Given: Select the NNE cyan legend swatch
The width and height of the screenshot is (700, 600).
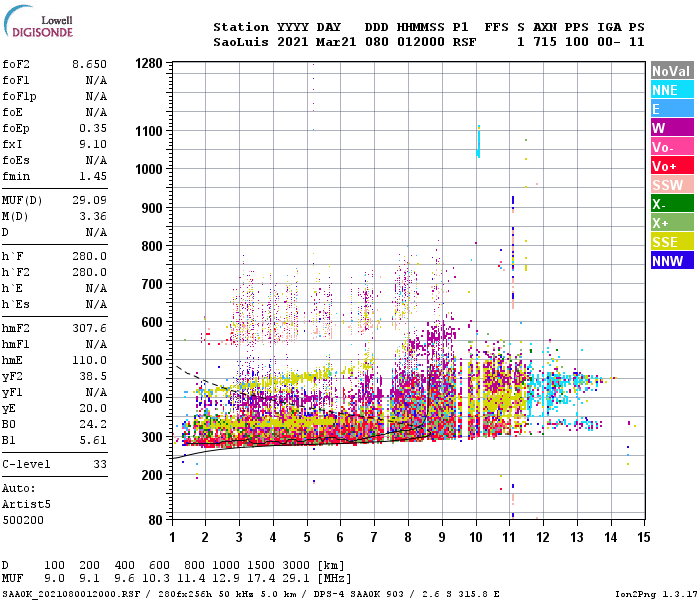Looking at the screenshot, I should pyautogui.click(x=672, y=90).
